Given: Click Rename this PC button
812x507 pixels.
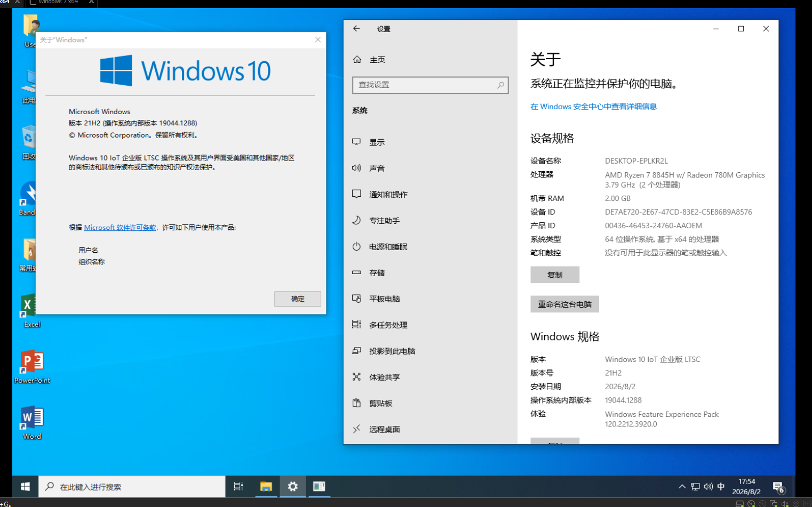Looking at the screenshot, I should point(564,304).
